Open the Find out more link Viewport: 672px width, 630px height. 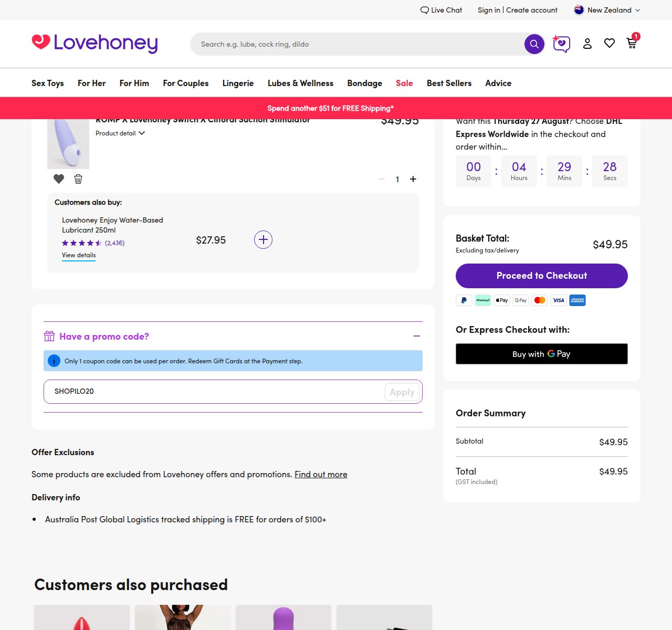coord(321,474)
